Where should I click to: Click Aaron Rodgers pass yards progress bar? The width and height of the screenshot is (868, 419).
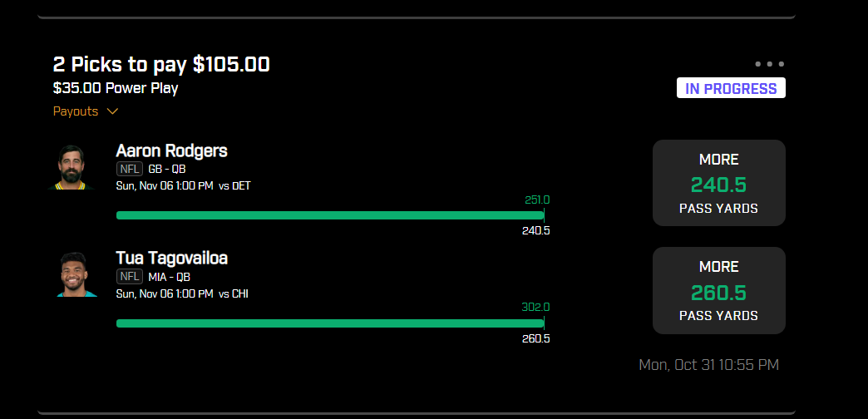[330, 215]
